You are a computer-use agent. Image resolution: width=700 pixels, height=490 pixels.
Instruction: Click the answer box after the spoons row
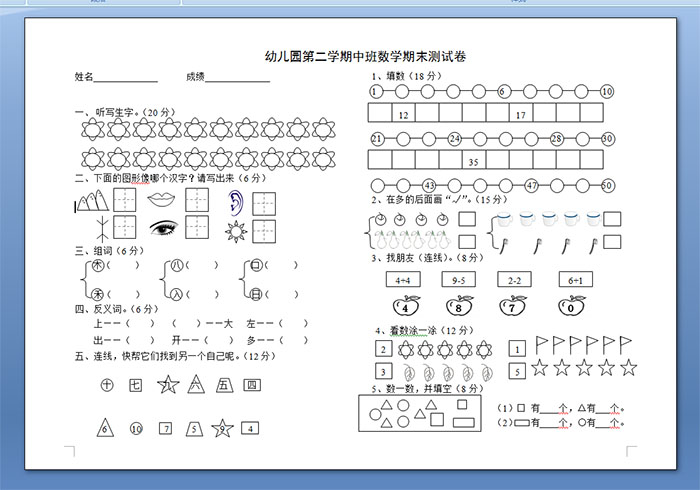(x=612, y=241)
